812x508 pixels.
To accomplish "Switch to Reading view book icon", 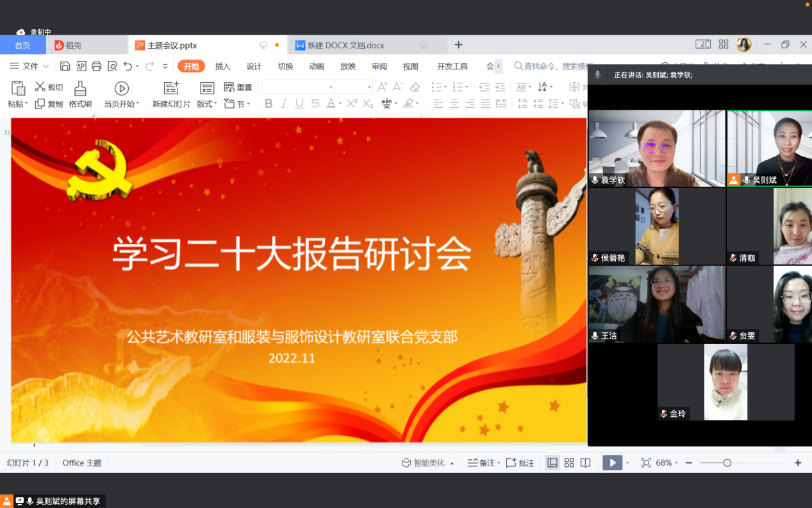I will [585, 463].
